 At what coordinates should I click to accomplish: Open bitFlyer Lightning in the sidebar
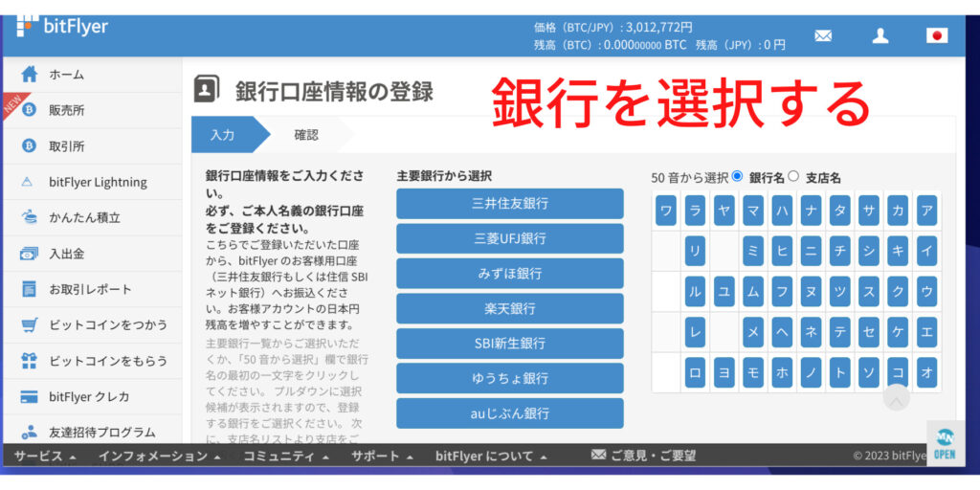point(93,182)
